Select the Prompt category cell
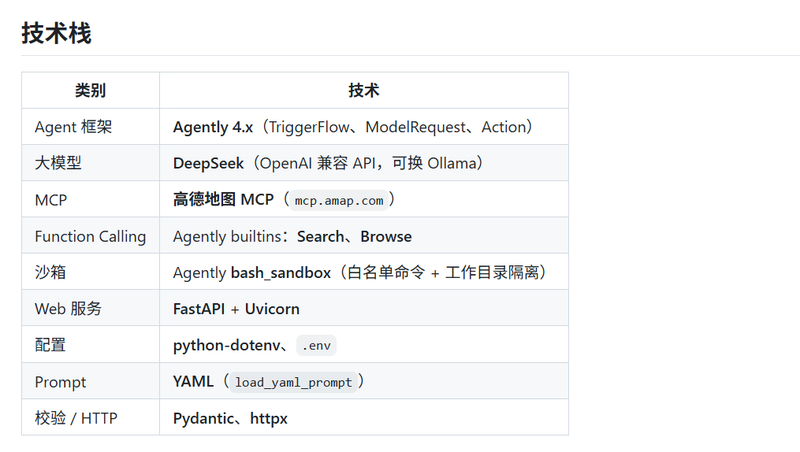 (x=90, y=381)
